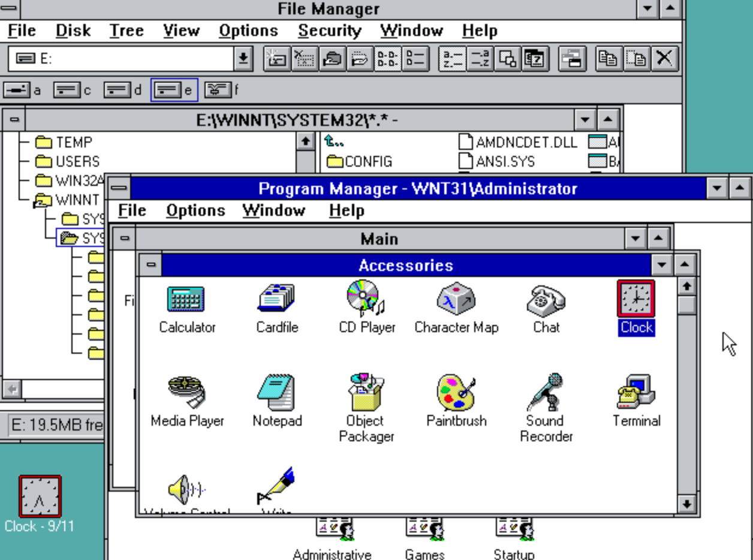Open a new File Manager window icon
This screenshot has width=753, height=560.
(573, 59)
